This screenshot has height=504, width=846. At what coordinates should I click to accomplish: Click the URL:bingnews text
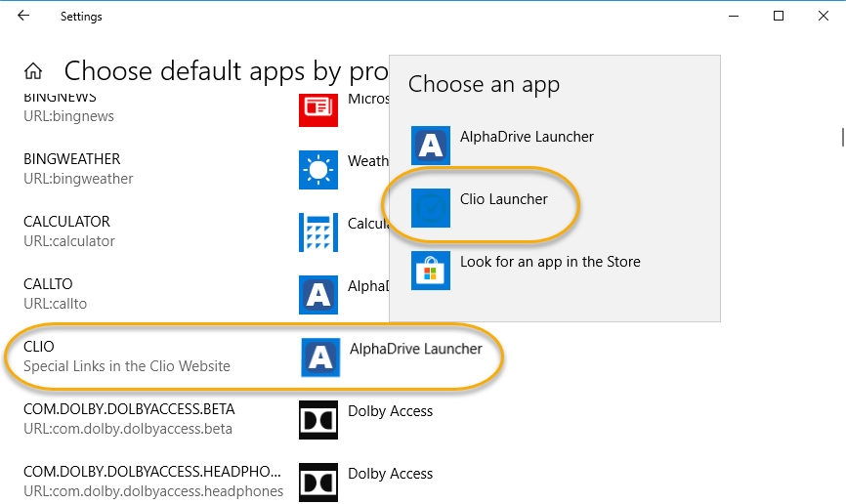[68, 116]
